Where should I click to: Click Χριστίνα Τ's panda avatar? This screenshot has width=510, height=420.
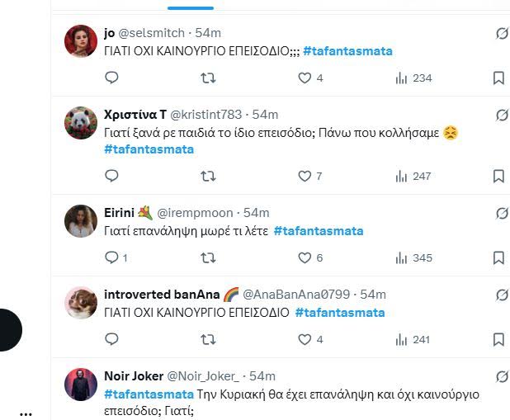click(81, 122)
